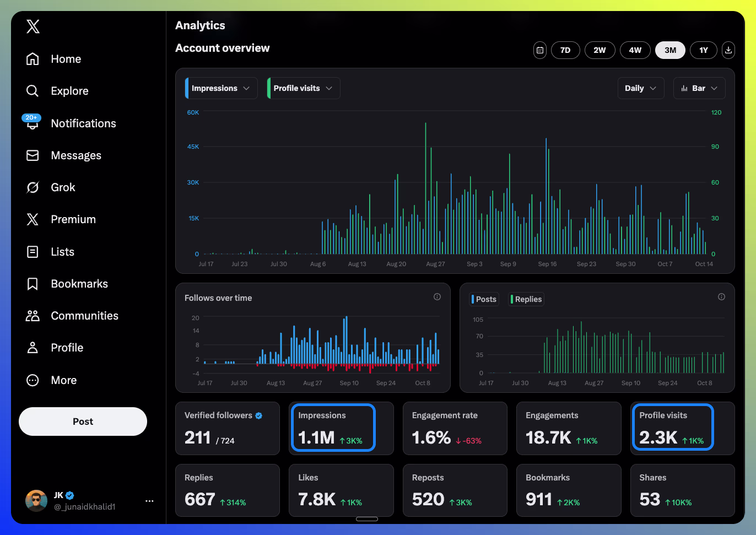Open the @_junaidkhalid1 account menu
Viewport: 756px width, 535px height.
84,500
